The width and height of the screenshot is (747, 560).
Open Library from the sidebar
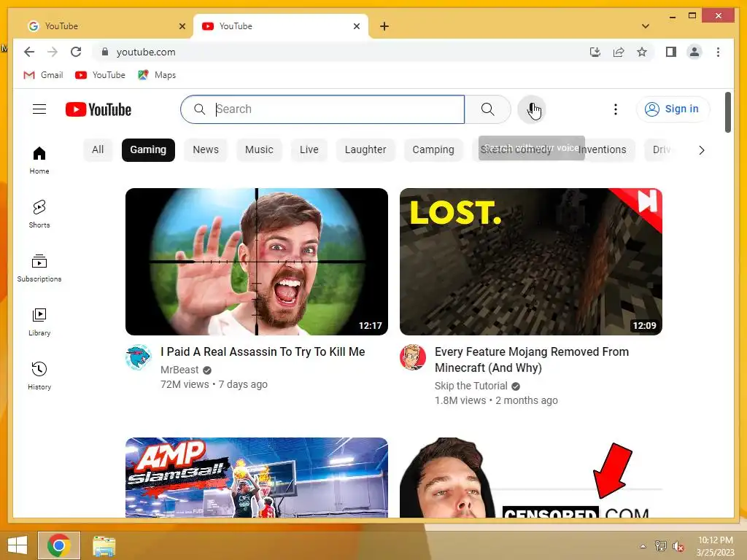tap(39, 322)
